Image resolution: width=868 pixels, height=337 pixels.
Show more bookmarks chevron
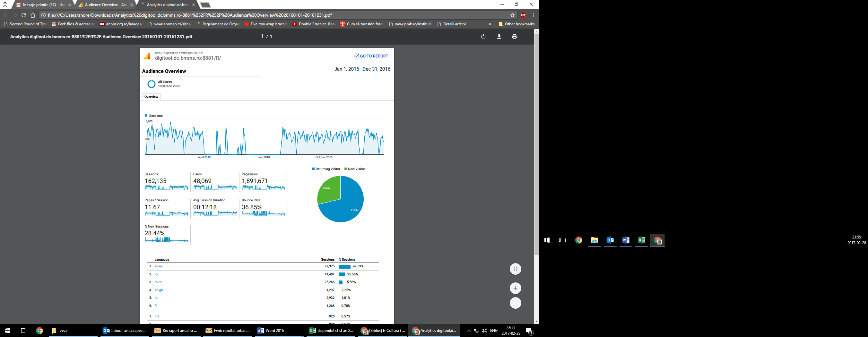490,24
